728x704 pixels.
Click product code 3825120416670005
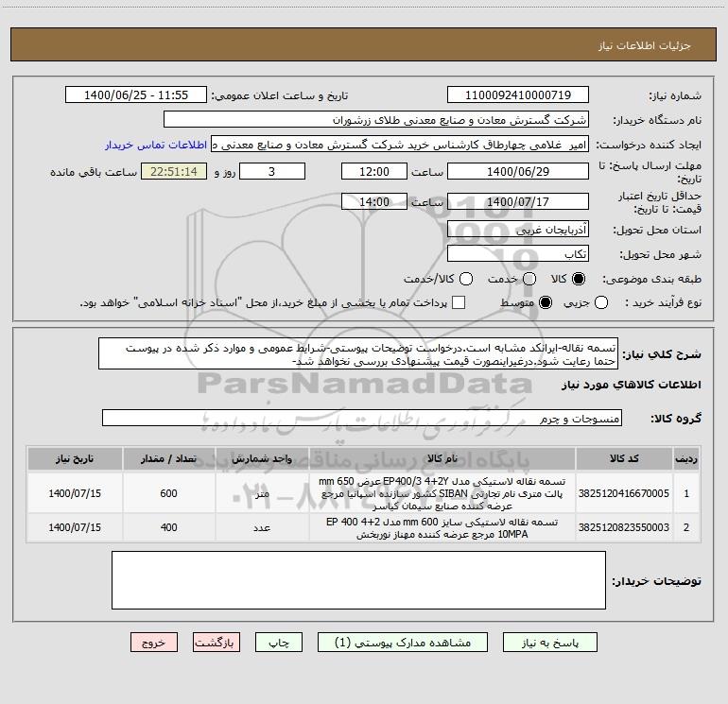(x=624, y=493)
